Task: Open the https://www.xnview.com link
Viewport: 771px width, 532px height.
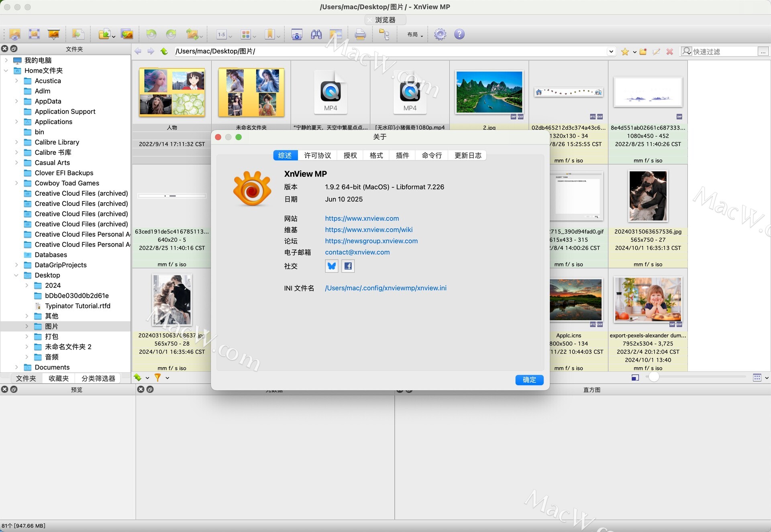Action: click(x=362, y=218)
